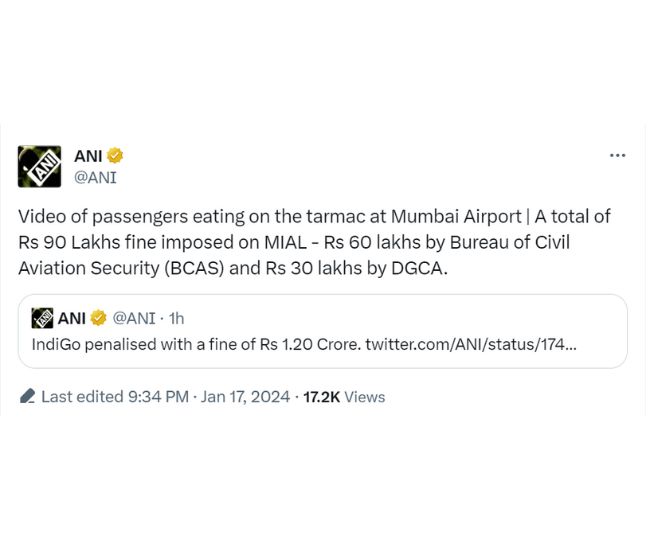Click the pencil edit history icon
Image resolution: width=650 pixels, height=540 pixels.
[x=28, y=397]
